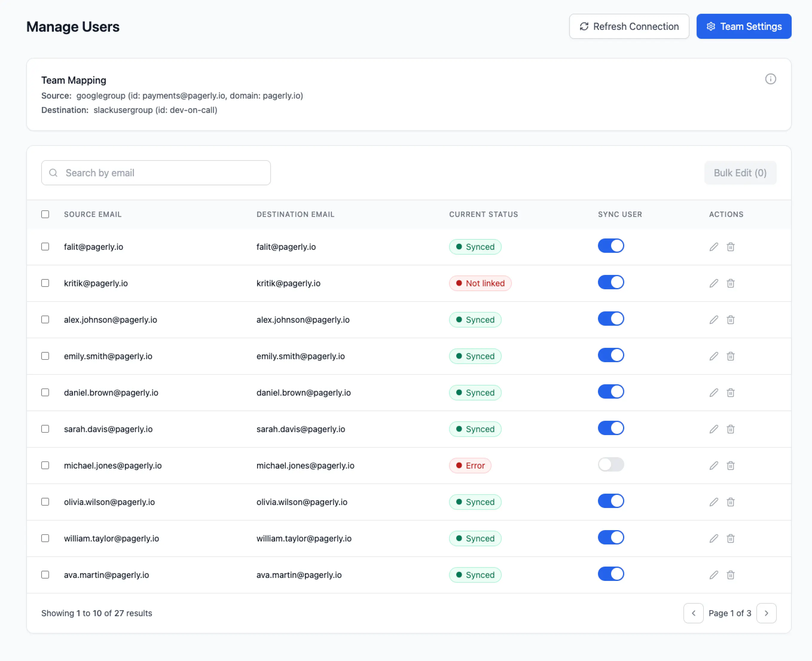Check the select-all header checkbox
812x661 pixels.
tap(45, 214)
